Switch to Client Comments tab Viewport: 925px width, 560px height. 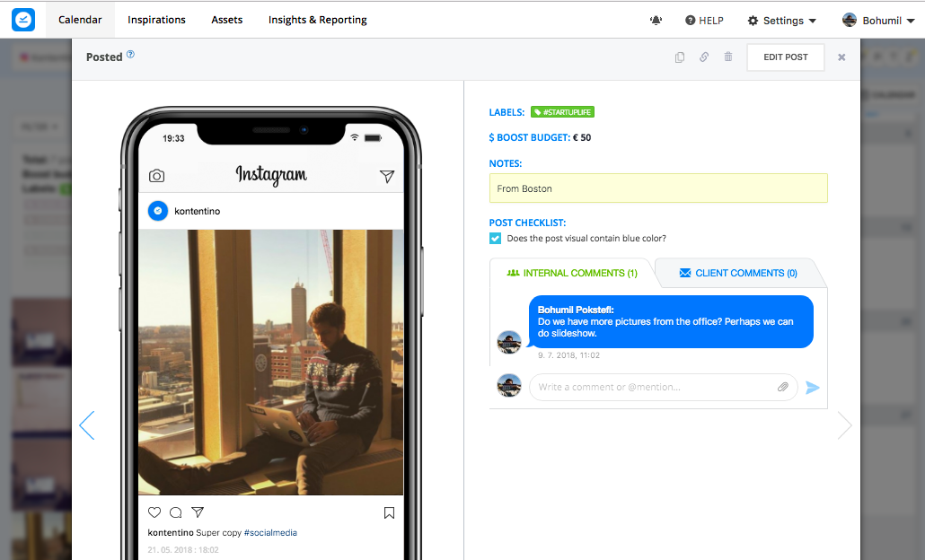click(x=738, y=273)
